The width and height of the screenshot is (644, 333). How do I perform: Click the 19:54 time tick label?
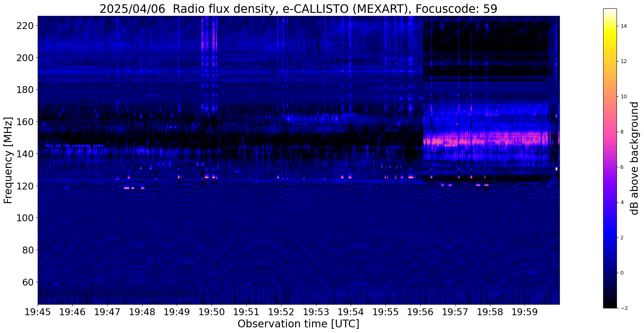(351, 312)
